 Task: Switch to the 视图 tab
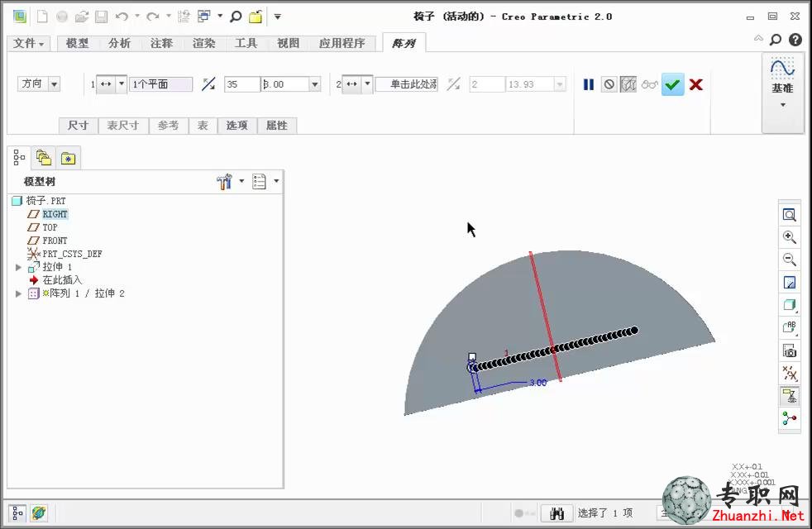[289, 43]
